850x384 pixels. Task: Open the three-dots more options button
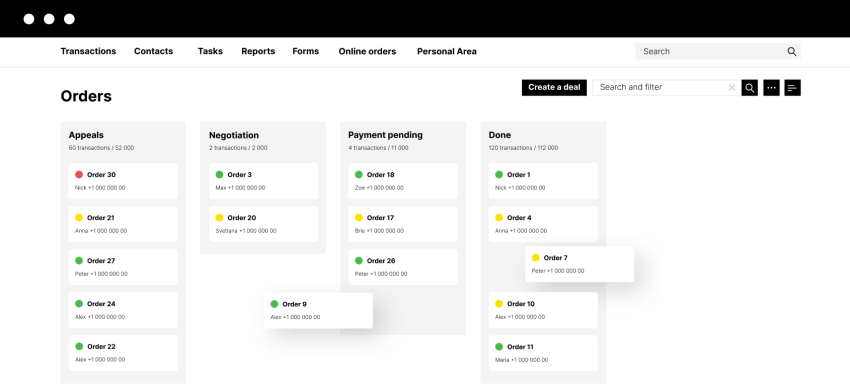(x=771, y=87)
